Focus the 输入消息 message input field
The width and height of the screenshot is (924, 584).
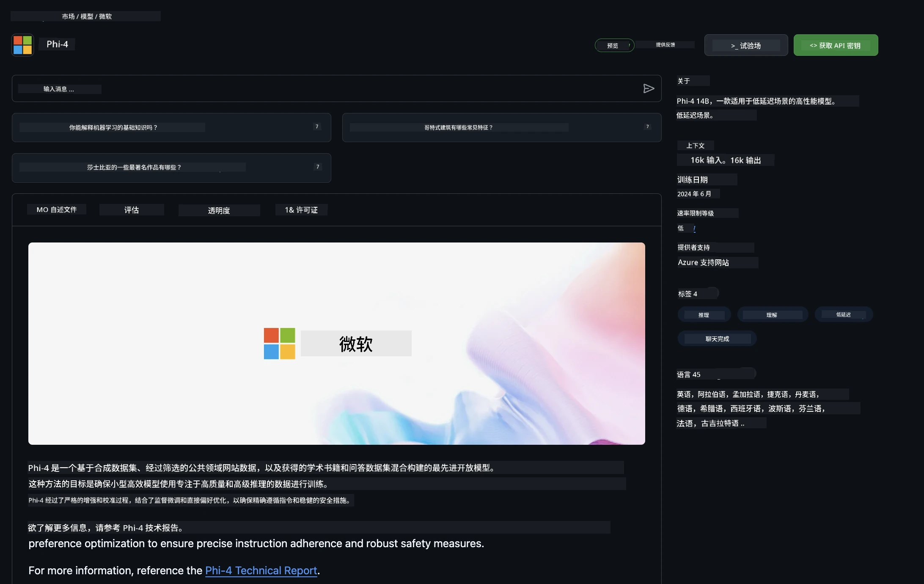point(336,88)
